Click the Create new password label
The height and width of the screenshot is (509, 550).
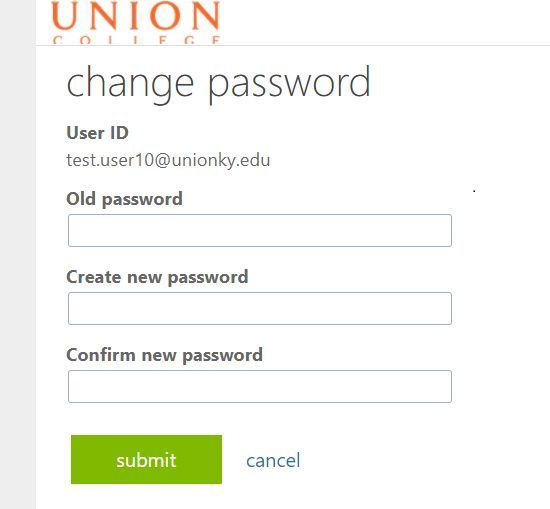pos(157,277)
